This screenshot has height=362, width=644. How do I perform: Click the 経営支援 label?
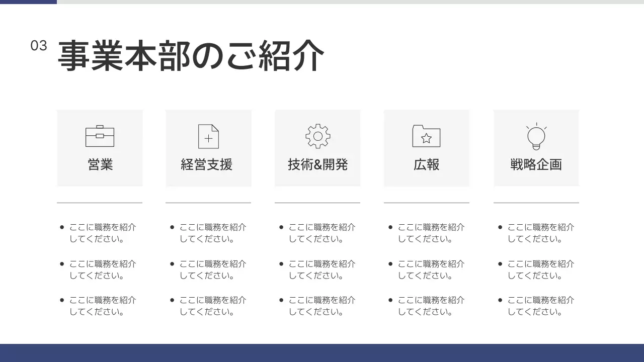pyautogui.click(x=206, y=164)
